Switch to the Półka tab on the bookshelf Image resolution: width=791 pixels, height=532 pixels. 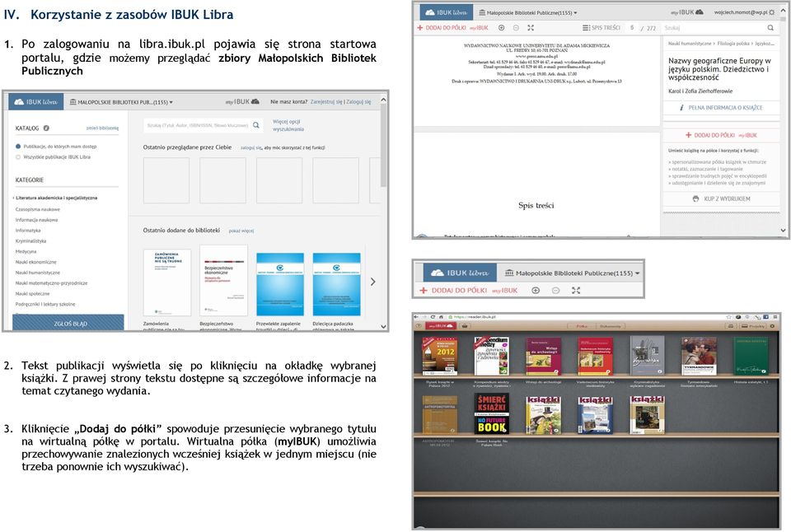pos(582,326)
